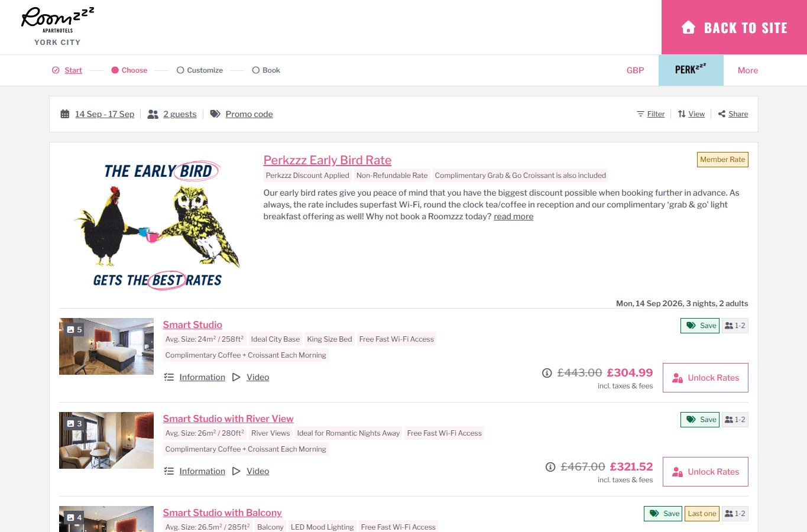Open the GBP currency selector
This screenshot has height=532, width=807.
point(635,70)
